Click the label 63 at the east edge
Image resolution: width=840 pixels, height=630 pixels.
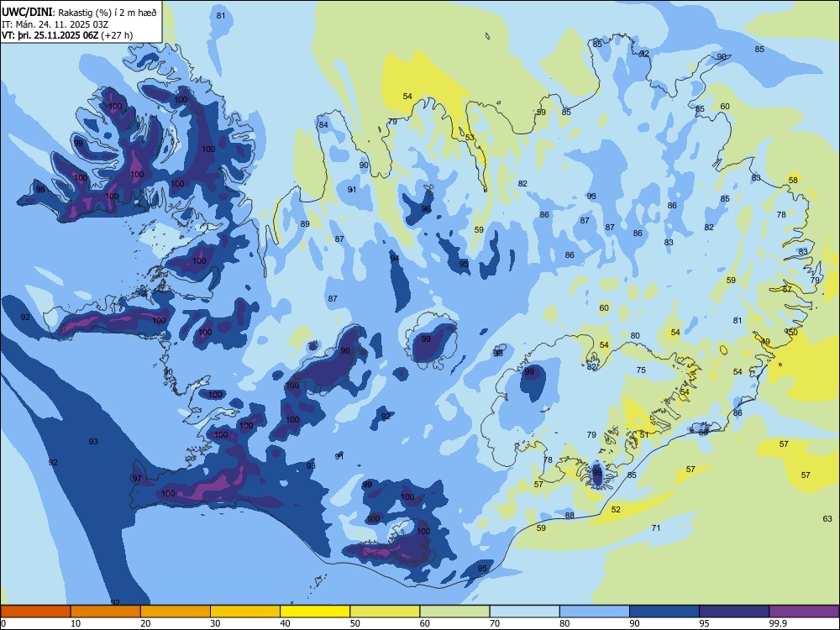point(827,518)
